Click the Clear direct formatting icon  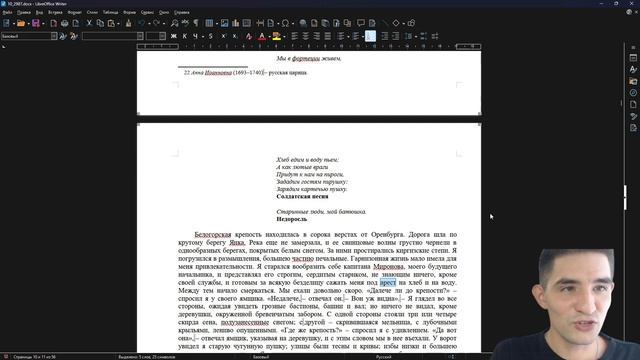pyautogui.click(x=249, y=36)
